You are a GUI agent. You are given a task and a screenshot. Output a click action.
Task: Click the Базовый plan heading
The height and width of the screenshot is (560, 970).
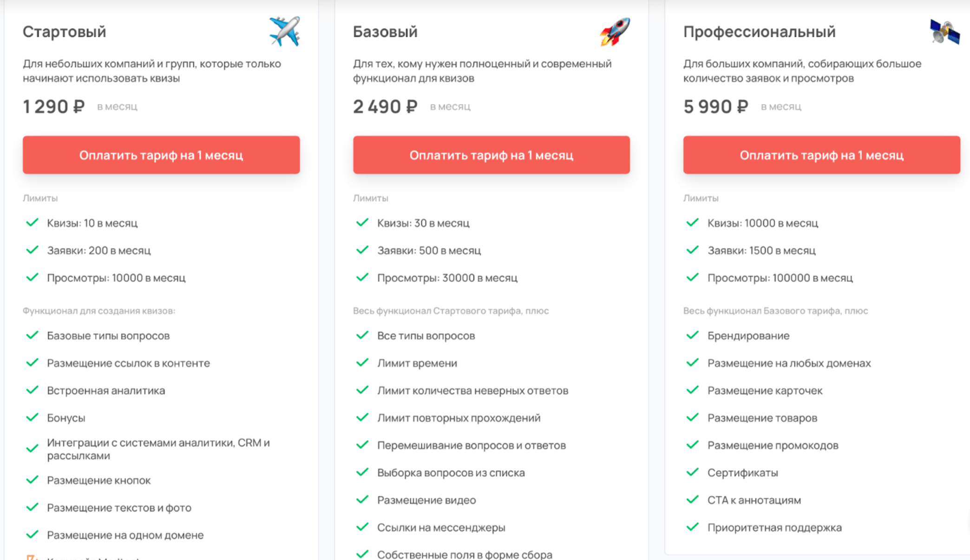[x=385, y=32]
